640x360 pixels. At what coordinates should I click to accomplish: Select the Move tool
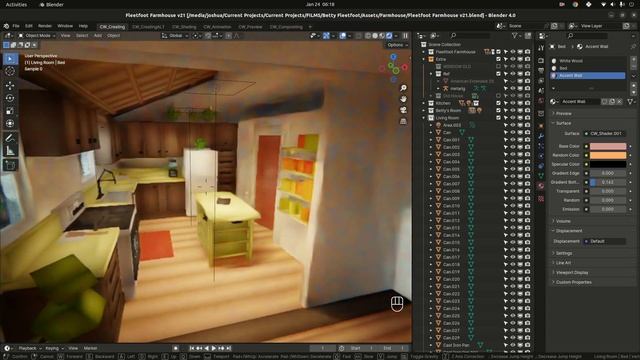tap(10, 86)
